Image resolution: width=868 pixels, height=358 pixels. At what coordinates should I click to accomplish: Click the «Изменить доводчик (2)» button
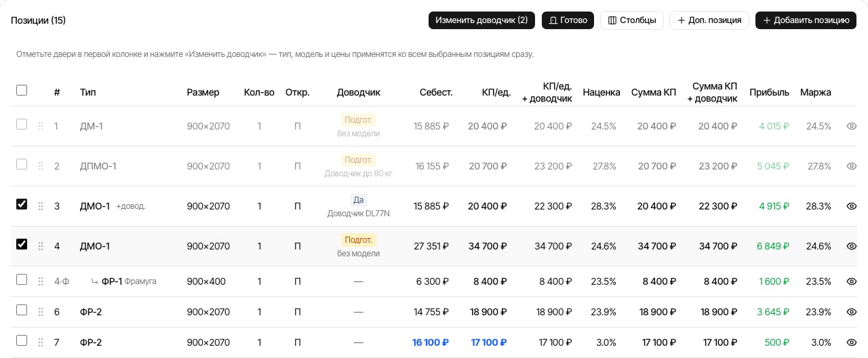coord(481,20)
